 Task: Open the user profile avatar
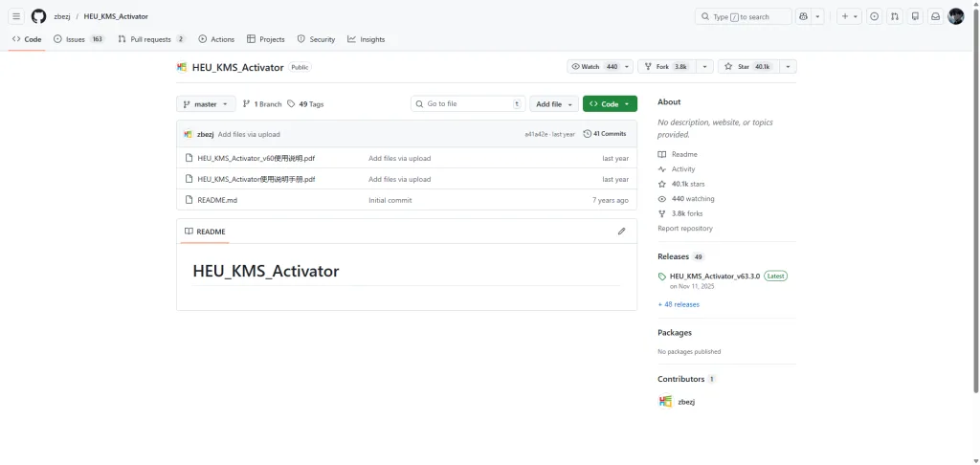tap(955, 16)
